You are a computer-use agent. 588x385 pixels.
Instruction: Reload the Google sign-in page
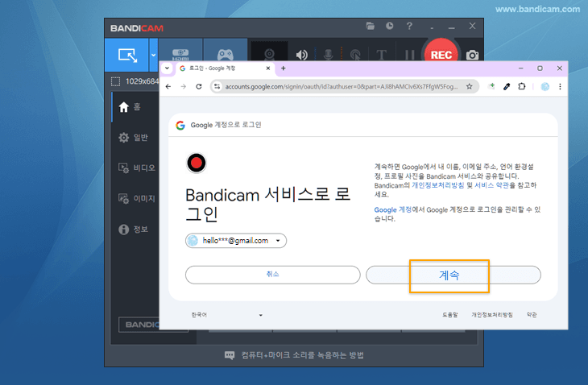(199, 86)
